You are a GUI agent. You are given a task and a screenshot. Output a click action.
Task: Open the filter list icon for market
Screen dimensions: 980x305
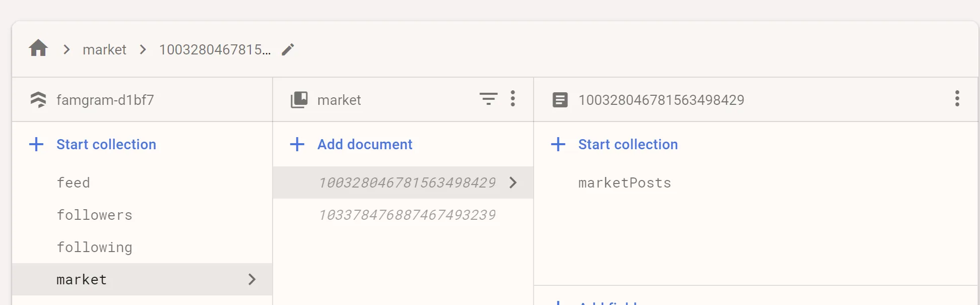tap(488, 99)
